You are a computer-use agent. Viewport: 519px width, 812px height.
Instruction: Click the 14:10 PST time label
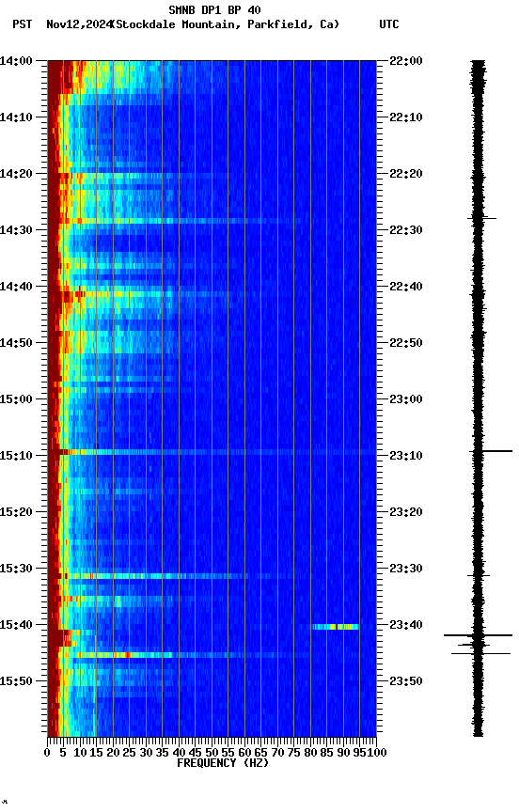[16, 117]
